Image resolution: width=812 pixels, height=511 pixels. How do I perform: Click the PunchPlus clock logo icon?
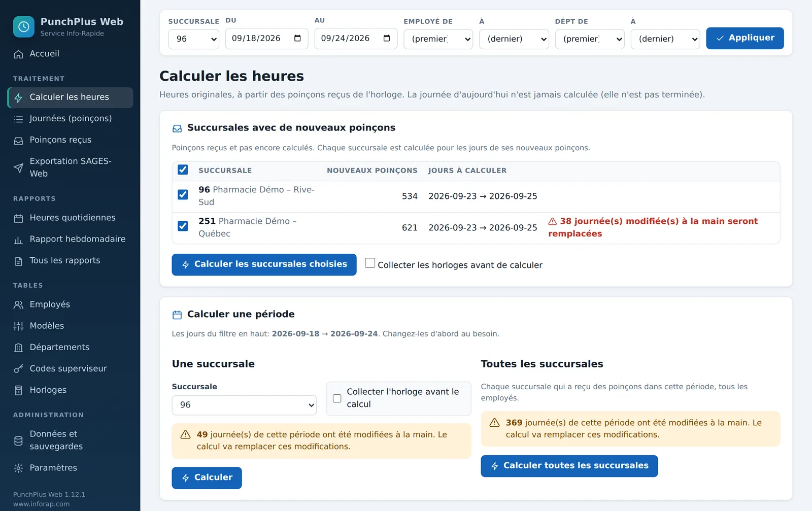24,27
